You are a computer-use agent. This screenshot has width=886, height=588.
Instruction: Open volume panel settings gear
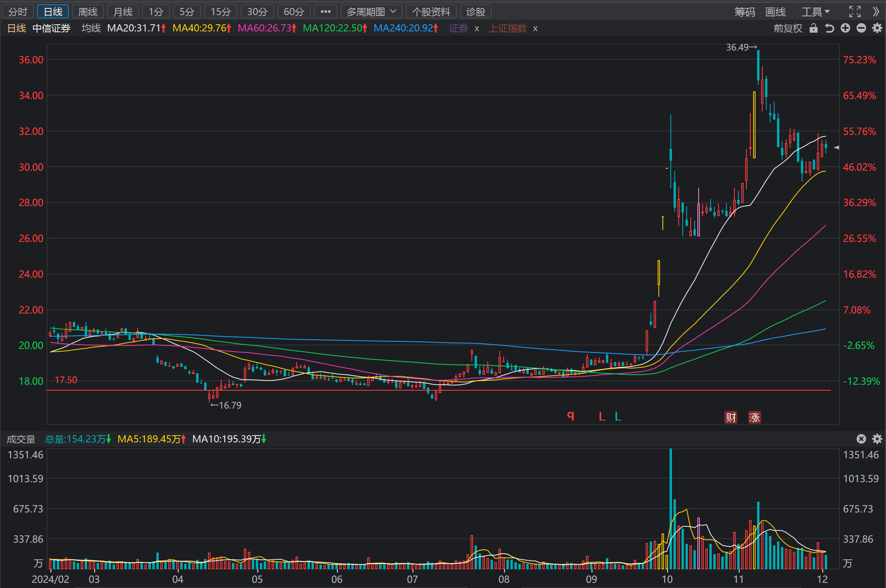point(877,439)
